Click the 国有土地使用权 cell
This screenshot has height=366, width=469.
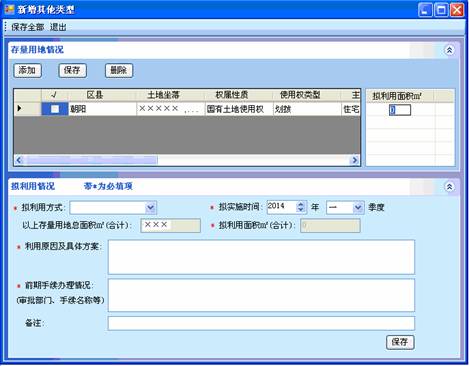click(239, 109)
